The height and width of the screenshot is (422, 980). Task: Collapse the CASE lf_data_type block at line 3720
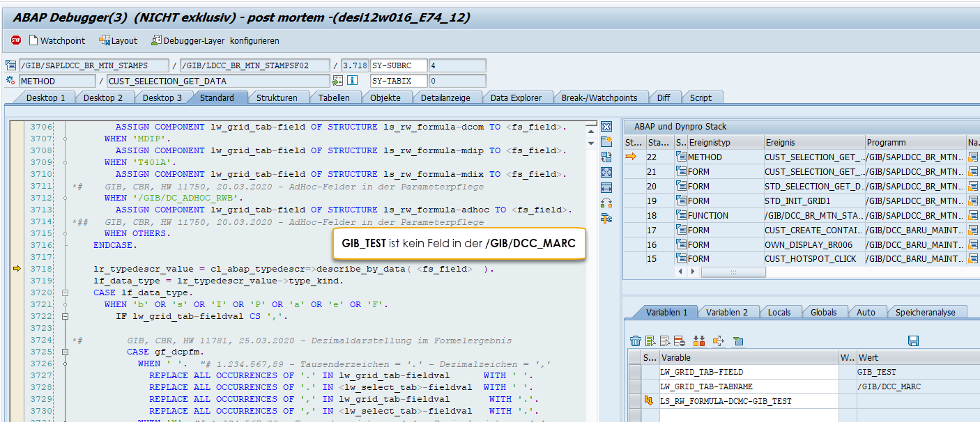point(65,293)
